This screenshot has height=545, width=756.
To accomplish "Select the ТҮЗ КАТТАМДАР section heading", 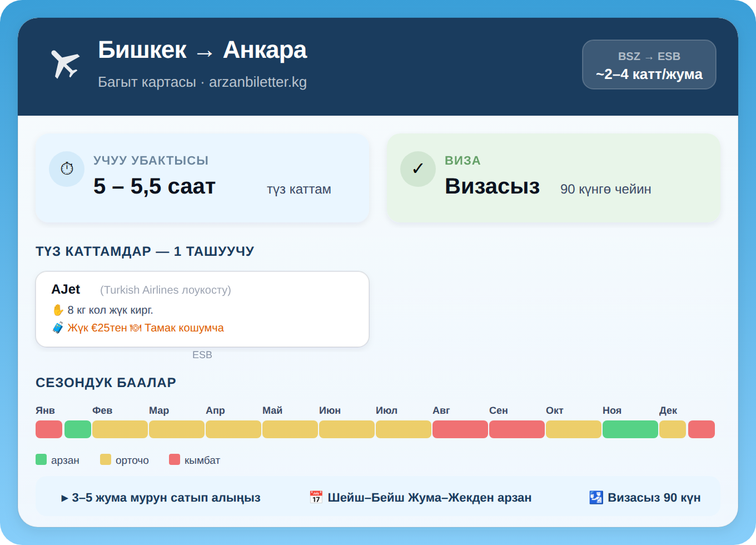I will (x=145, y=251).
